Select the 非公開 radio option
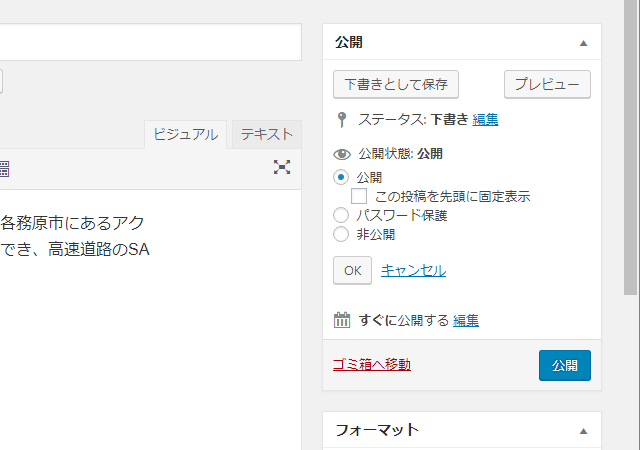This screenshot has width=640, height=450. 341,235
